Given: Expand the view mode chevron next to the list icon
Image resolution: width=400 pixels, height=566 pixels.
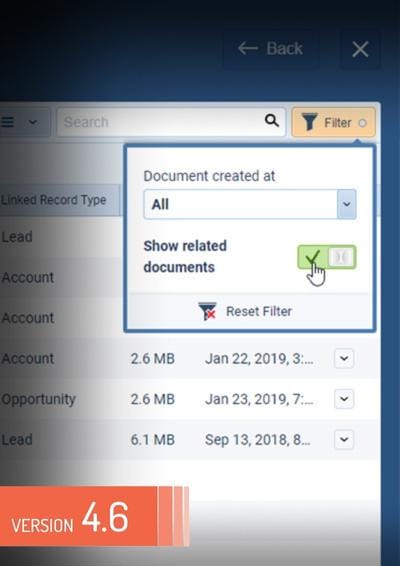Looking at the screenshot, I should (x=33, y=122).
